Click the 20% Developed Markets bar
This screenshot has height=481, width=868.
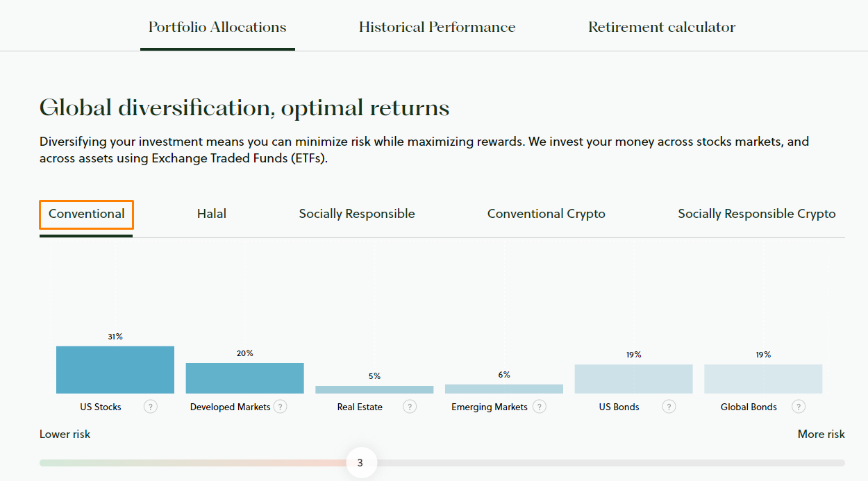tap(244, 378)
